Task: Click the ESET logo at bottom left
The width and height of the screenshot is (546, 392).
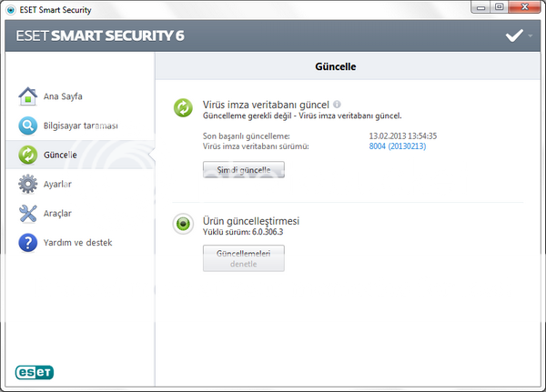Action: (35, 371)
